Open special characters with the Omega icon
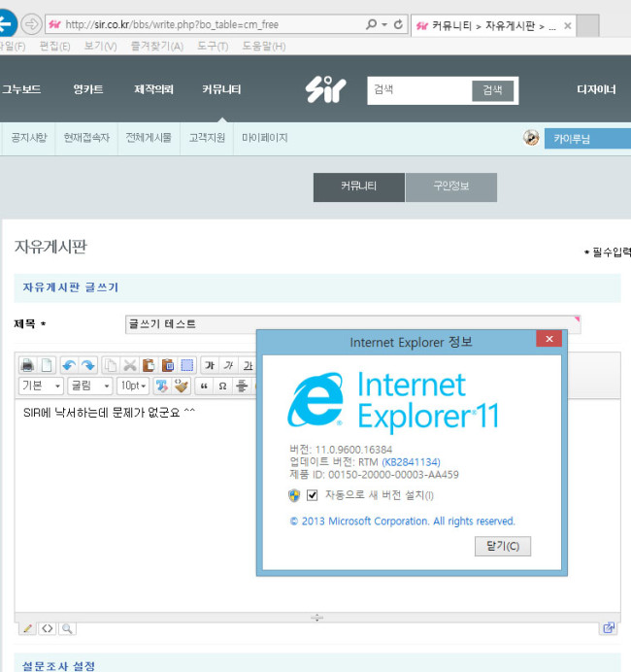The height and width of the screenshot is (672, 631). pos(222,386)
